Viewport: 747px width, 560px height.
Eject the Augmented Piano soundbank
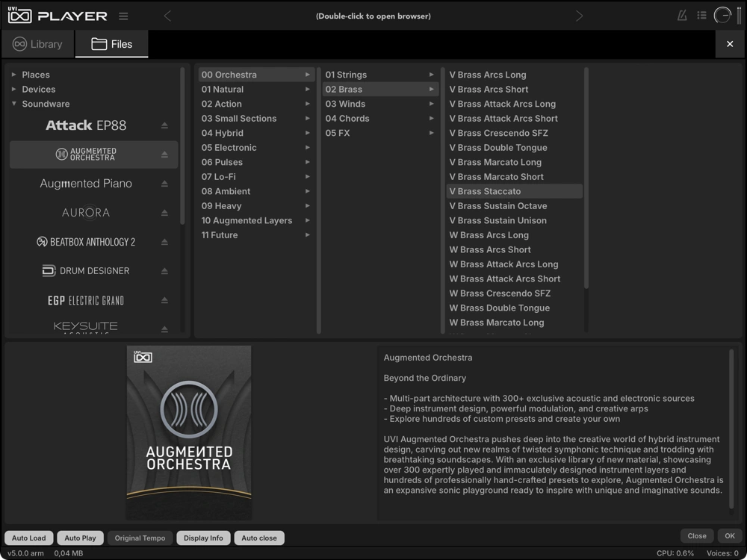164,184
